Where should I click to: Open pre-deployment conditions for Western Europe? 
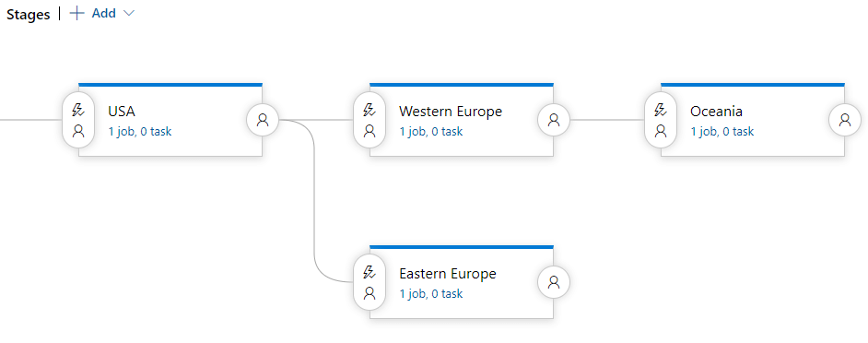click(x=369, y=120)
